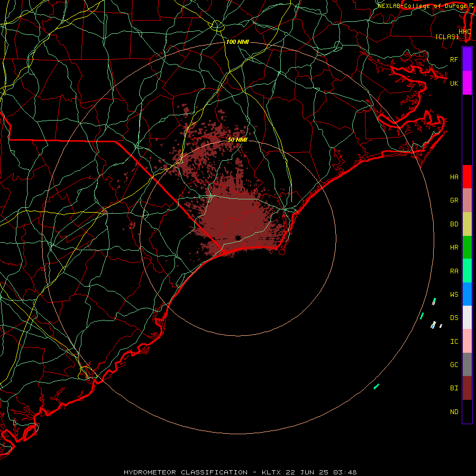Click the RA legend label
This screenshot has height=476, width=476.
point(454,271)
